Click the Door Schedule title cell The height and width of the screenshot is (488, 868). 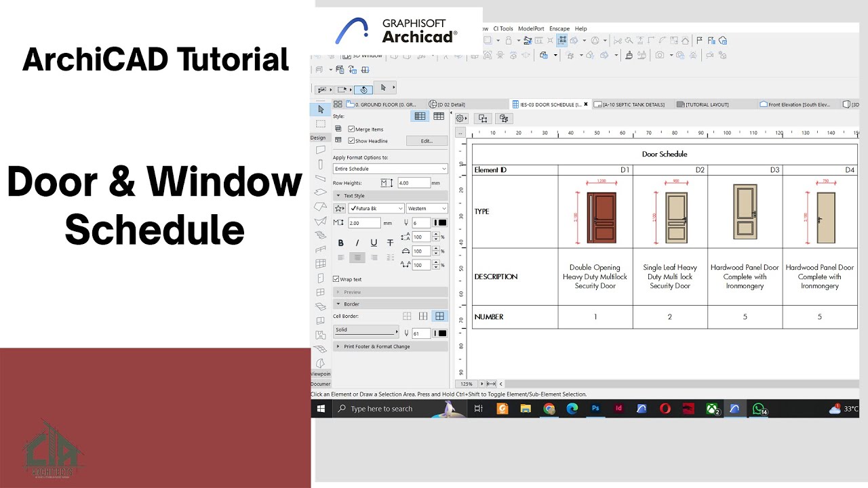pos(665,154)
